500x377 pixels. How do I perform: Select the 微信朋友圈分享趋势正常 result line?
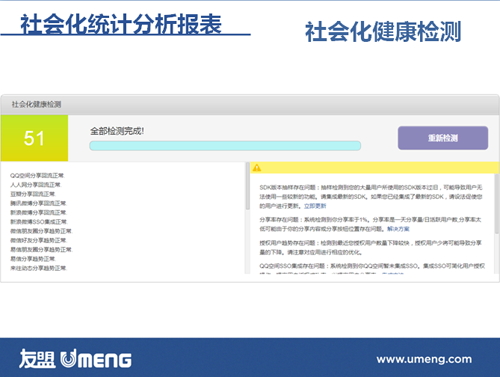click(41, 231)
